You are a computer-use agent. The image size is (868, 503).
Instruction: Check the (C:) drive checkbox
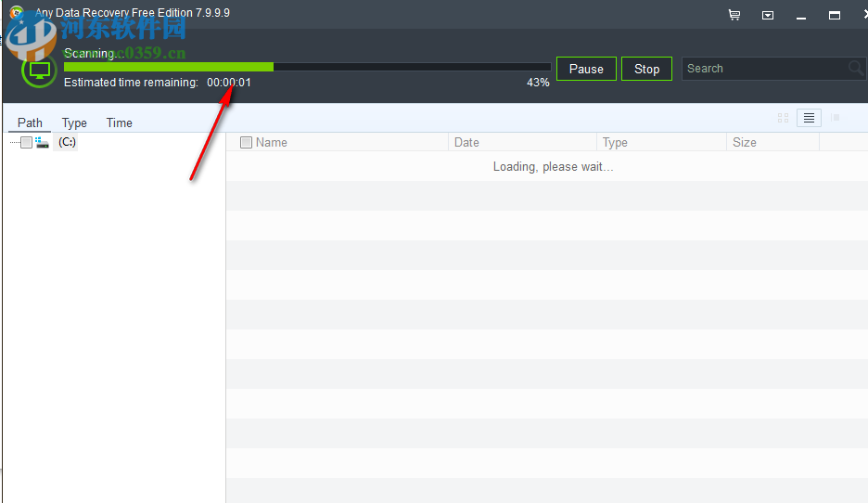pos(27,142)
